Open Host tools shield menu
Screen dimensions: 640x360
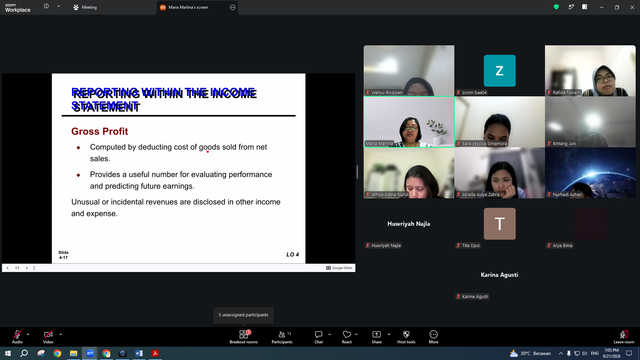(406, 337)
